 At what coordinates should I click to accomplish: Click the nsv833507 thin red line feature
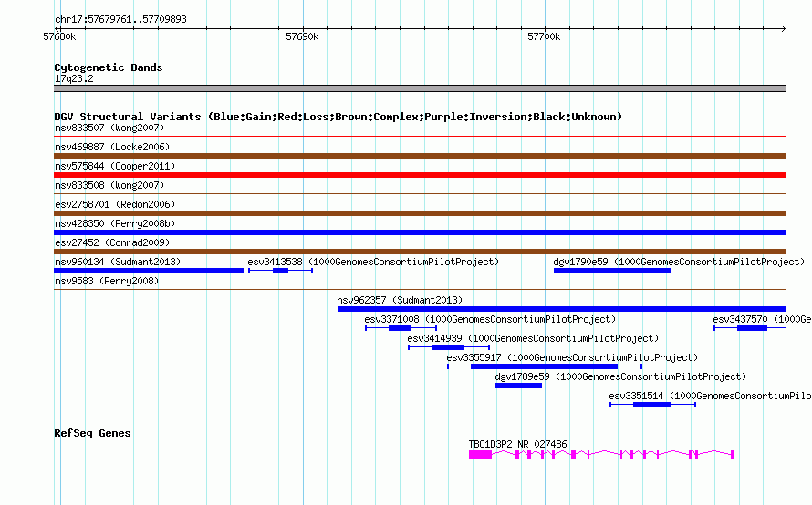[x=420, y=137]
